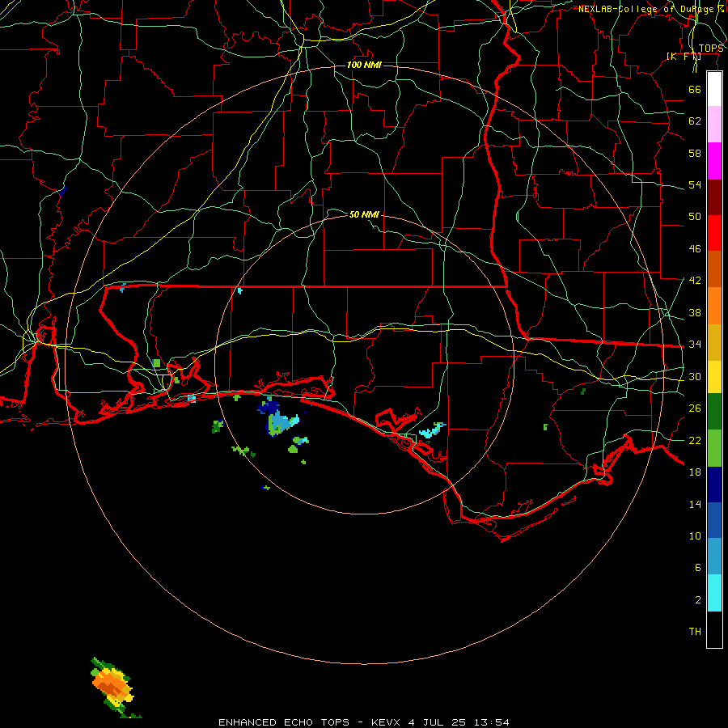The image size is (728, 728).
Task: Click the 'TH' legend label
Action: tap(695, 632)
